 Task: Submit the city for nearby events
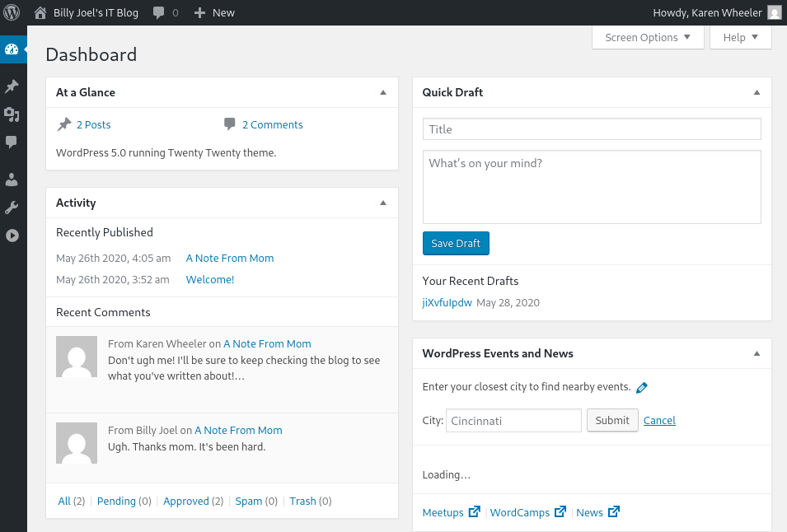612,420
